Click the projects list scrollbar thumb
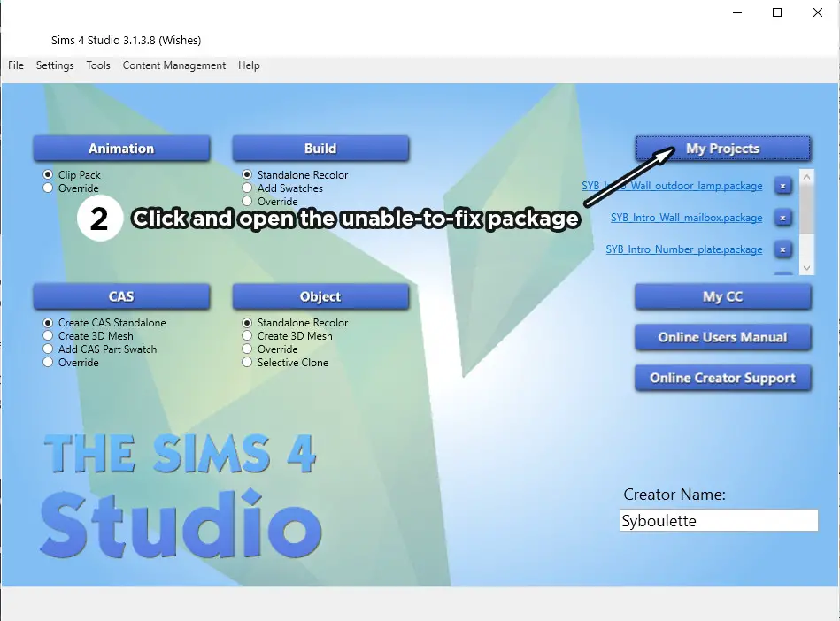 tap(806, 208)
